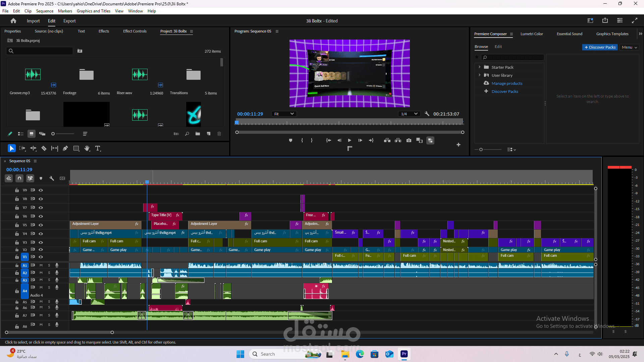Click the Button Editor plus icon
644x362 pixels.
coord(459,145)
